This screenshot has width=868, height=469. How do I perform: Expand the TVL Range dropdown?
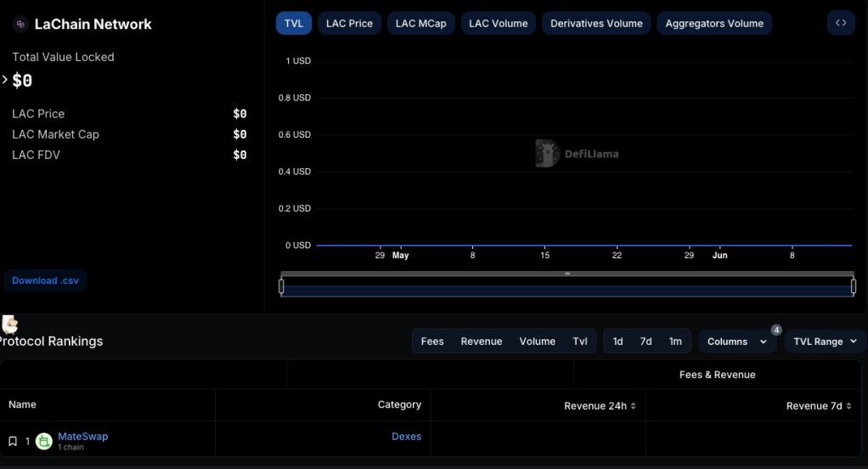pyautogui.click(x=825, y=342)
